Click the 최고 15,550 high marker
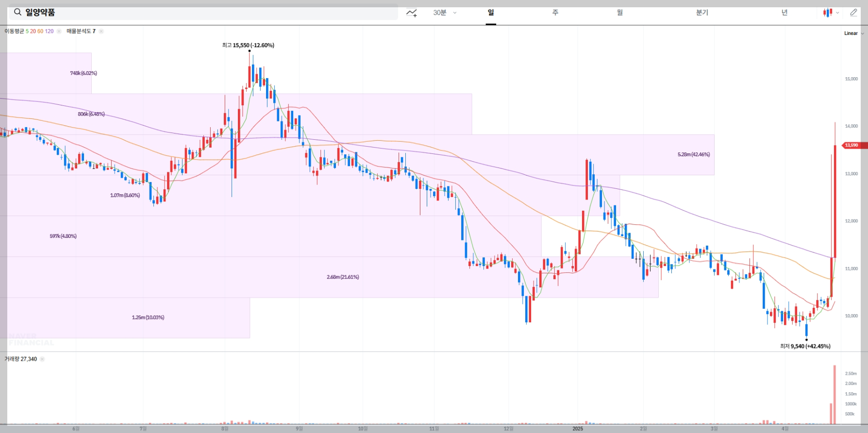 (248, 45)
